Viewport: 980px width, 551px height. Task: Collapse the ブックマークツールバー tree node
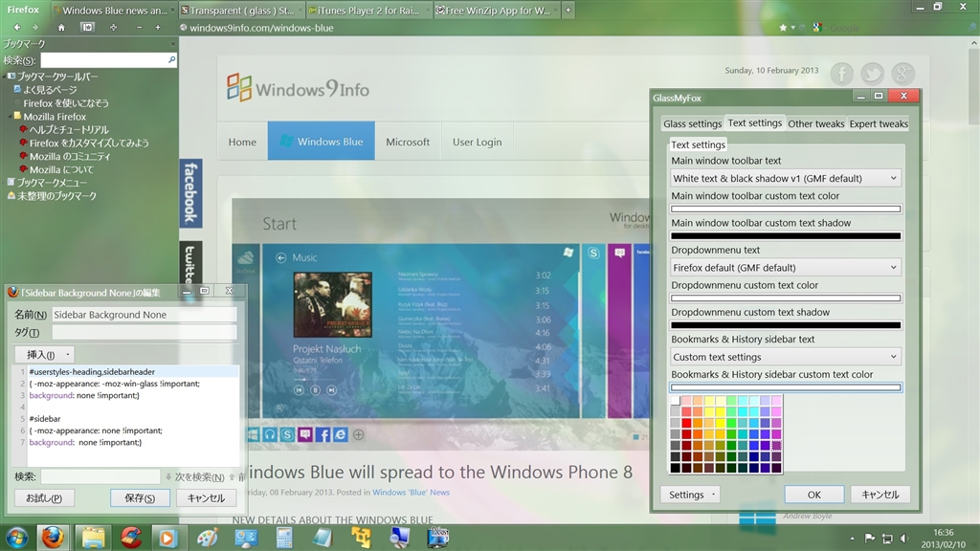[x=5, y=77]
